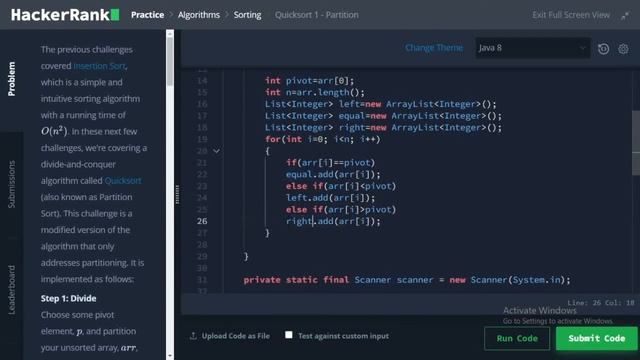640x360 pixels.
Task: Open the Quicksort link in description
Action: tap(123, 181)
